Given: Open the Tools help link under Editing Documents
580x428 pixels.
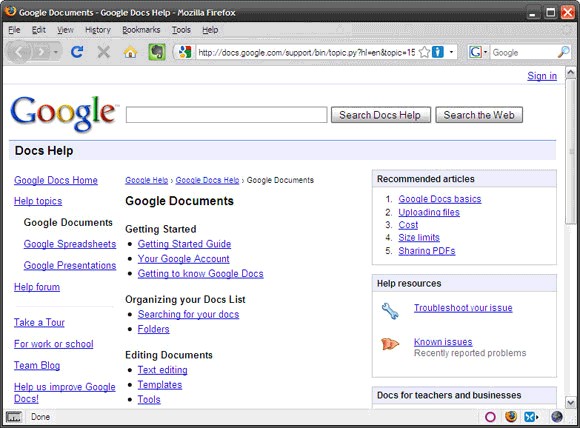Looking at the screenshot, I should [x=149, y=399].
